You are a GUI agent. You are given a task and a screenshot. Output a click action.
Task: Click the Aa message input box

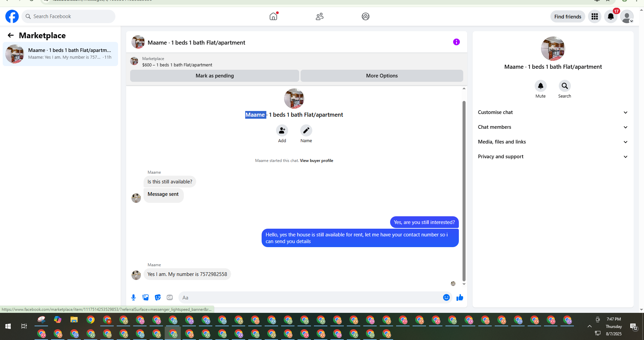coord(310,297)
